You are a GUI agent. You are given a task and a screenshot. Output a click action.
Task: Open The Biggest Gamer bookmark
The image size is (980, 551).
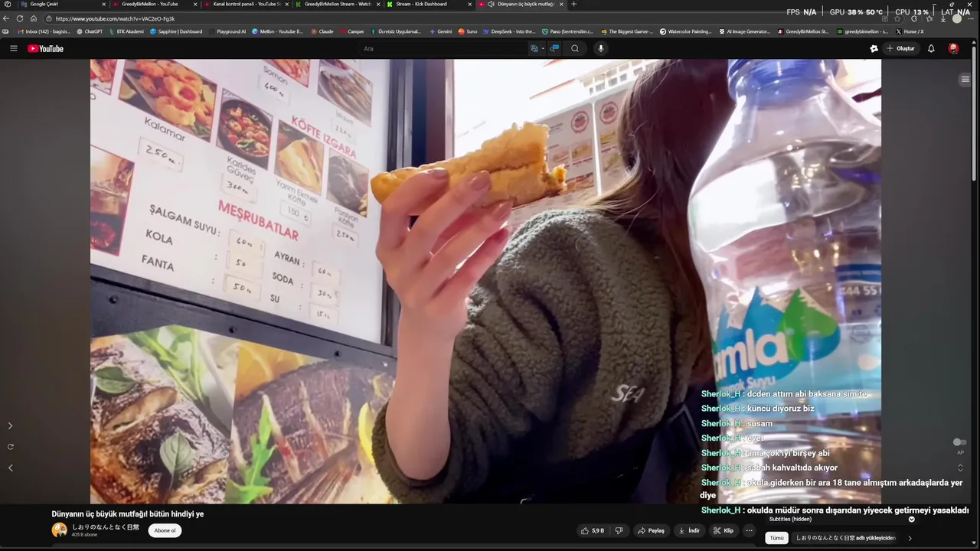click(627, 31)
